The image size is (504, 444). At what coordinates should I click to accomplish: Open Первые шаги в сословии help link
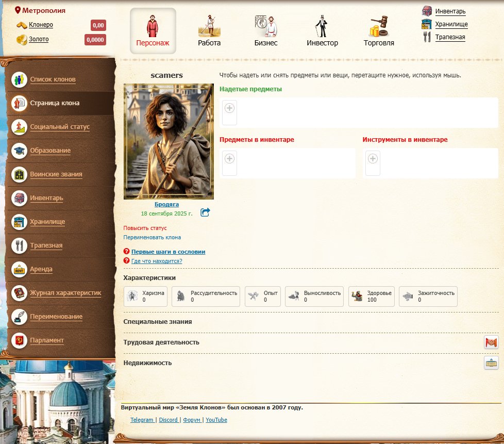point(168,252)
